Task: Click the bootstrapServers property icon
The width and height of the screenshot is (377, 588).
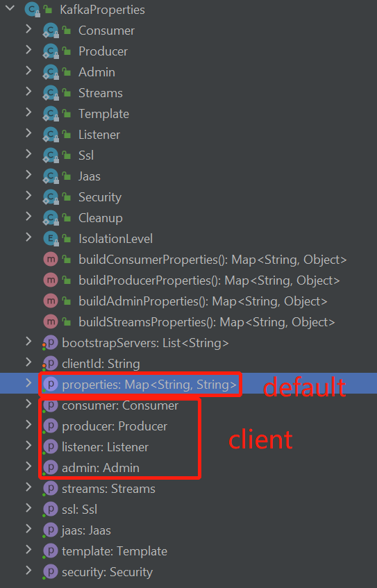Action: (x=50, y=343)
